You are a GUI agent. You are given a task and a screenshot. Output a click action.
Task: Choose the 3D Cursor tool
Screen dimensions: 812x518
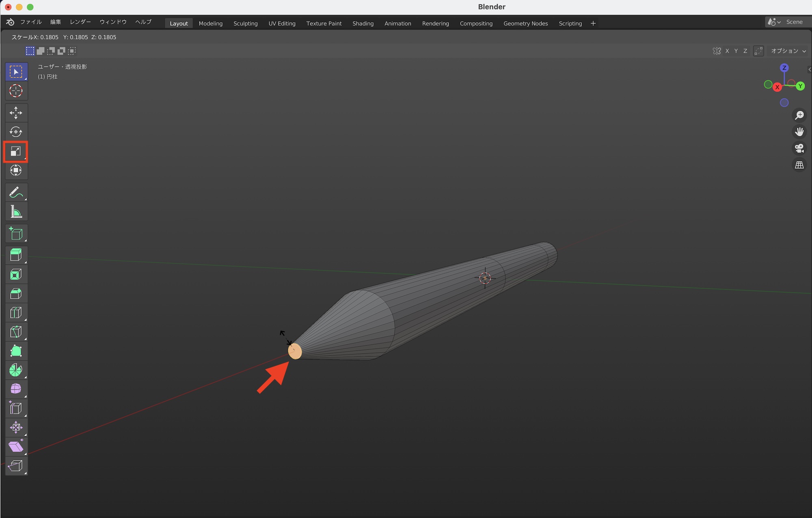(16, 91)
